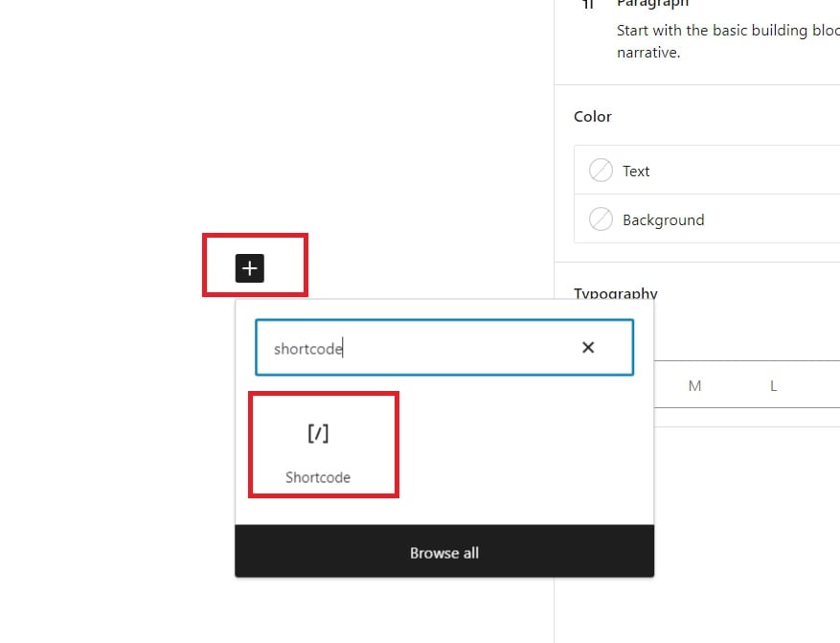The width and height of the screenshot is (840, 643).
Task: Click the Shortcode label under the block icon
Action: point(318,477)
